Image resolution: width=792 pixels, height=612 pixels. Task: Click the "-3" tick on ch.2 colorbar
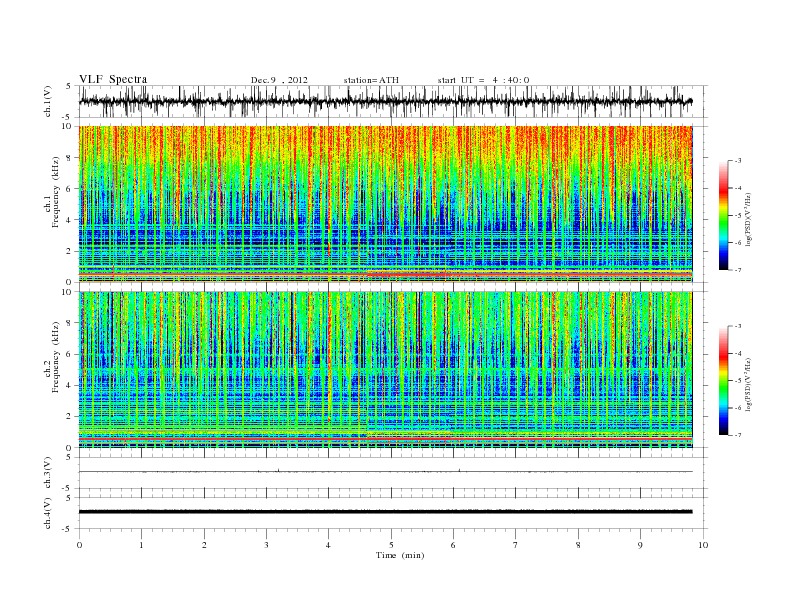(738, 326)
